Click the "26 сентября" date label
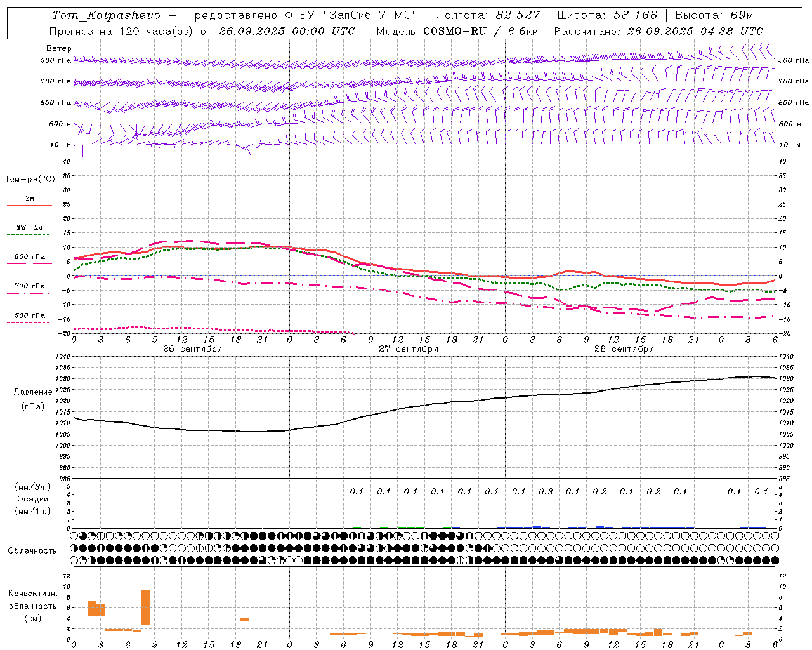The height and width of the screenshot is (650, 812). pos(192,349)
